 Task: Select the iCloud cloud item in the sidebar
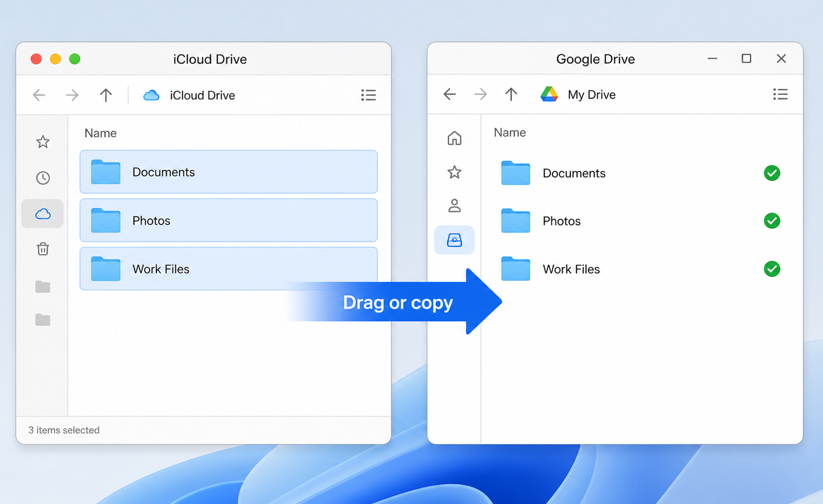[43, 214]
